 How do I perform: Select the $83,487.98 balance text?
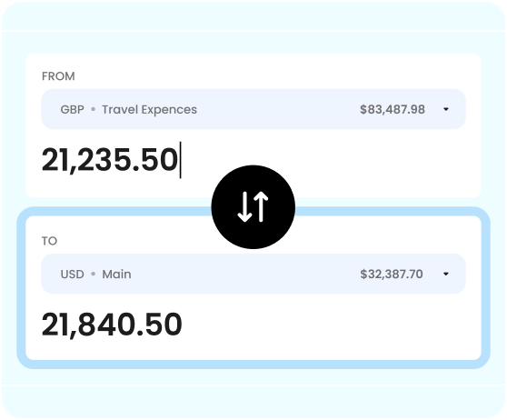point(393,109)
